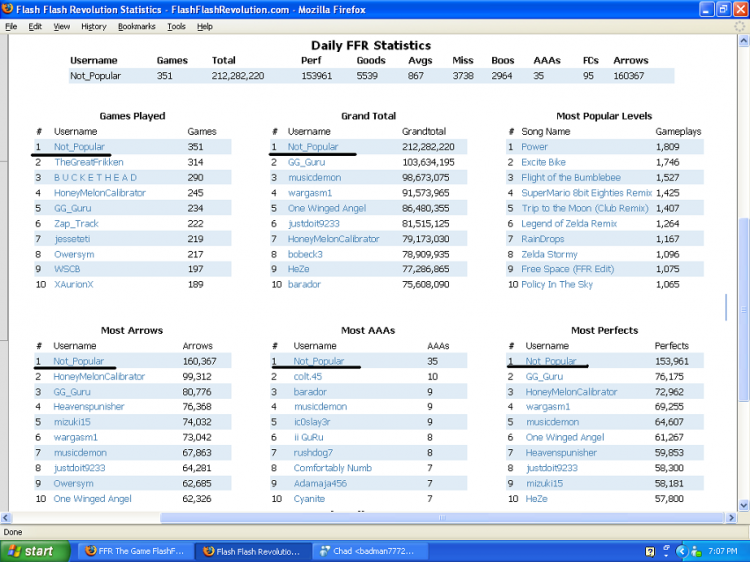The image size is (750, 562).
Task: Click the vertical scrollbar up arrow
Action: click(743, 40)
